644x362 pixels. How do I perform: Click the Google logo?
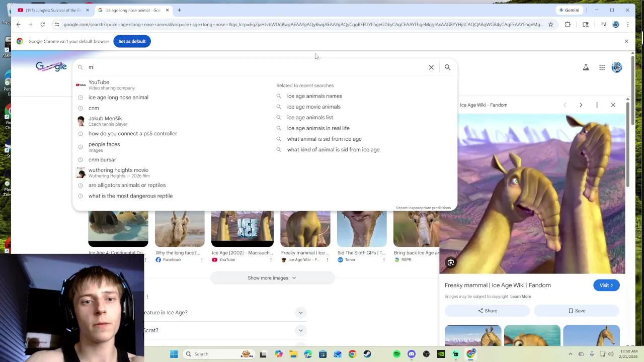[51, 66]
